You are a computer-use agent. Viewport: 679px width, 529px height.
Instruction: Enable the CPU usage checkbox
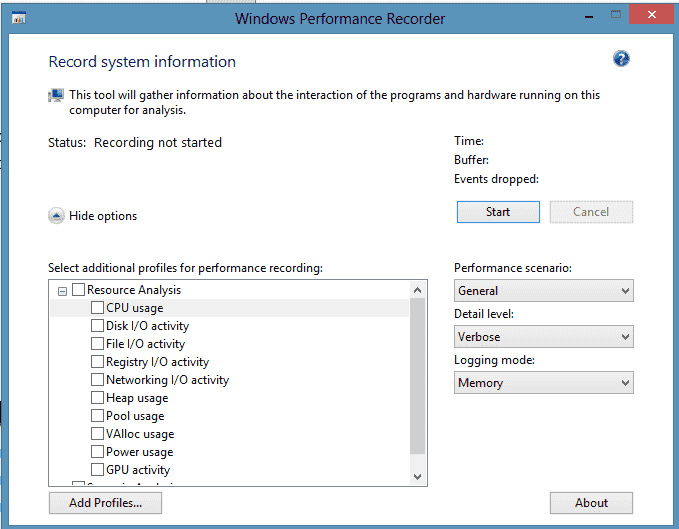click(x=98, y=308)
